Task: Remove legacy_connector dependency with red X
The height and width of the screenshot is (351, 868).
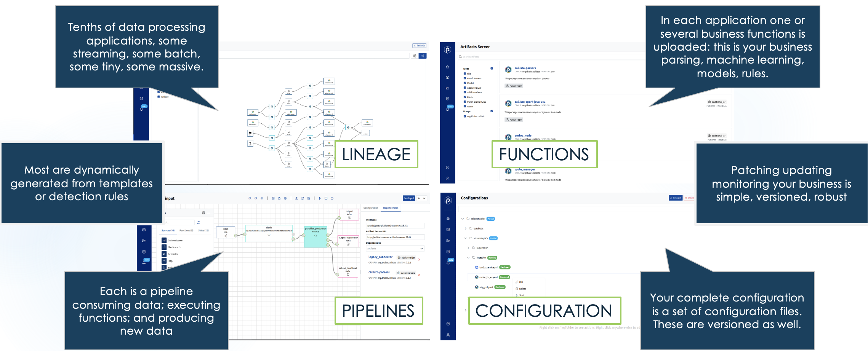Action: (x=419, y=260)
